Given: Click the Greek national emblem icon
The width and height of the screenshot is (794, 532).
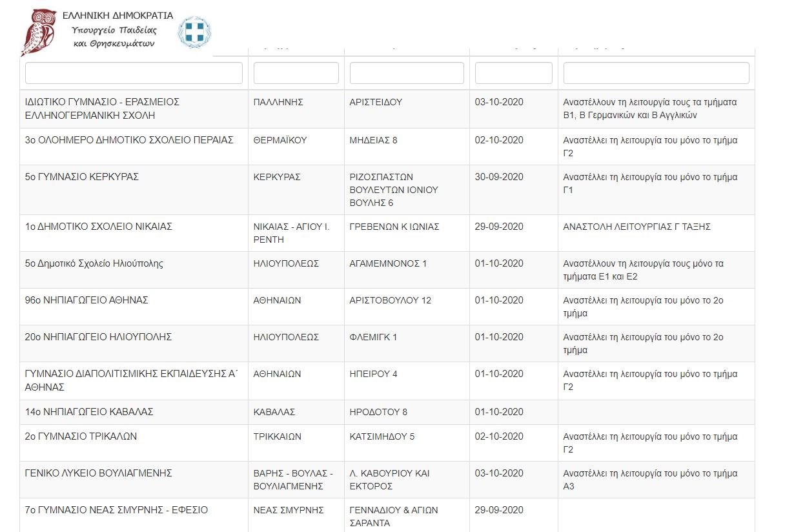Looking at the screenshot, I should pos(194,32).
